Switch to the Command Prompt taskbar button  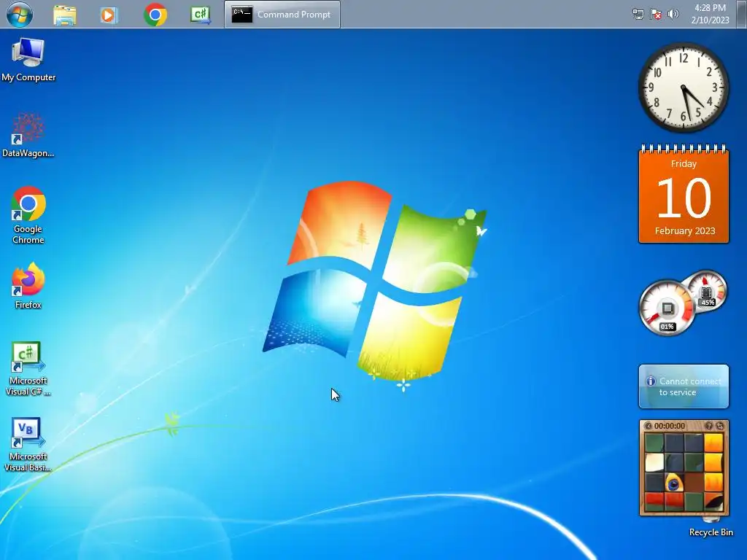coord(282,15)
